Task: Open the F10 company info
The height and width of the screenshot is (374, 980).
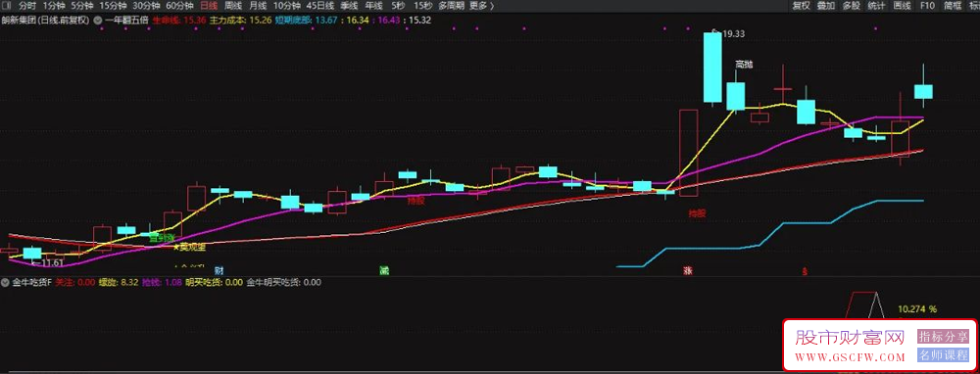Action: (927, 6)
